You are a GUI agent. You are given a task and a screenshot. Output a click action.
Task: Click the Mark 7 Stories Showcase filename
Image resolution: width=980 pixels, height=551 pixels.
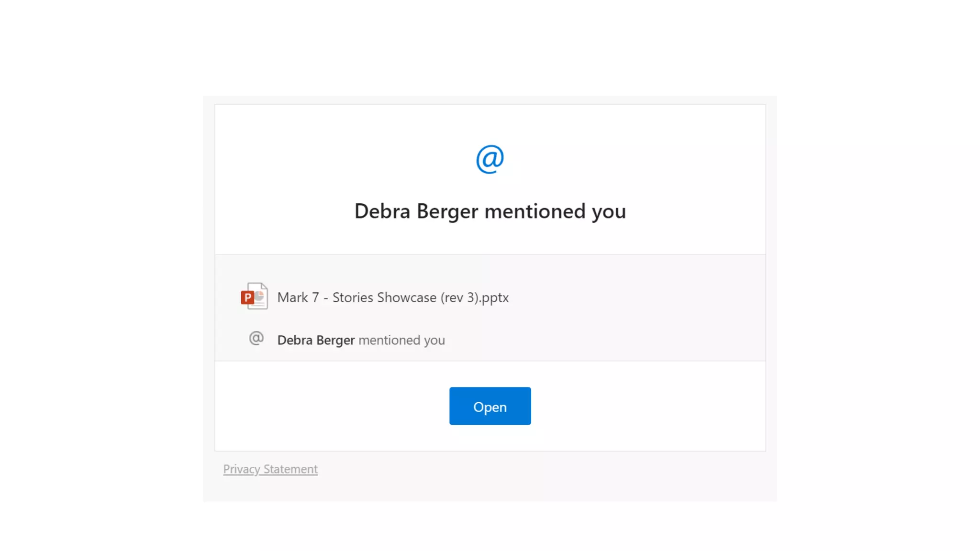tap(392, 298)
